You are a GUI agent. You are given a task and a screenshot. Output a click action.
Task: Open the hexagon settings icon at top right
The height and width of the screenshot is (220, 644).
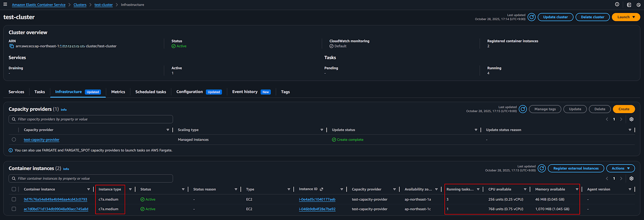[x=639, y=5]
